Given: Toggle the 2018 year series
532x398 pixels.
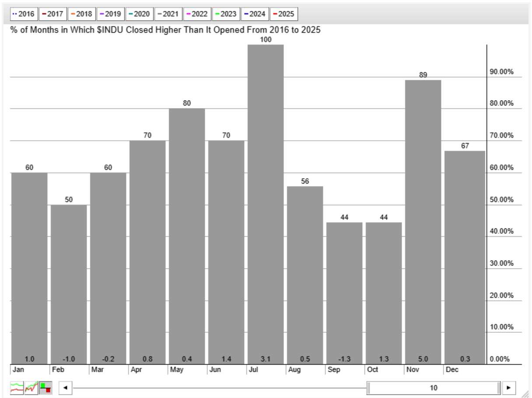Looking at the screenshot, I should pyautogui.click(x=82, y=14).
